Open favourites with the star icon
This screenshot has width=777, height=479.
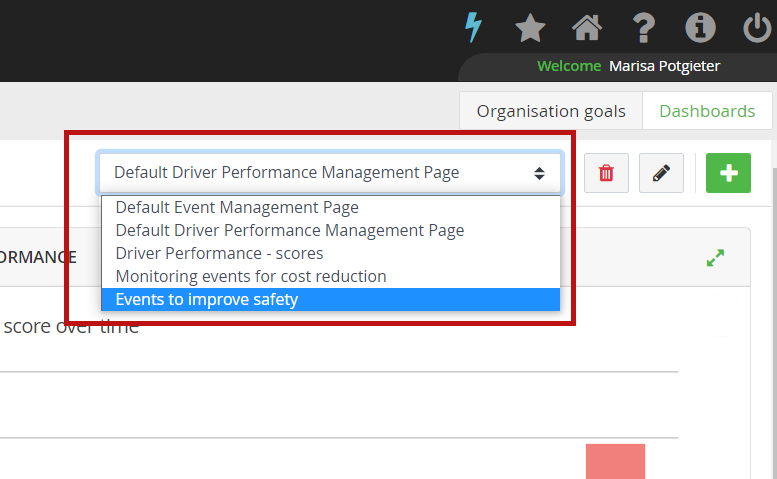pyautogui.click(x=530, y=28)
